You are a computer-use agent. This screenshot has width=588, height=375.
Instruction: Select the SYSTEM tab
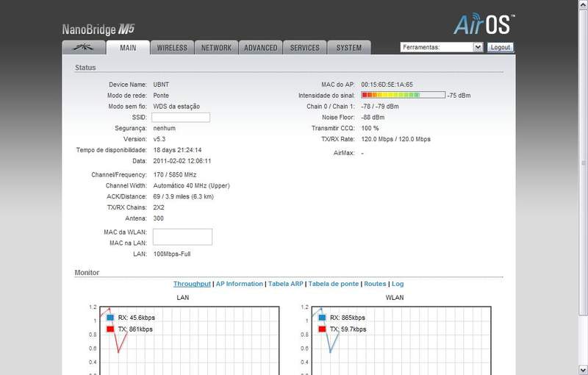coord(349,48)
